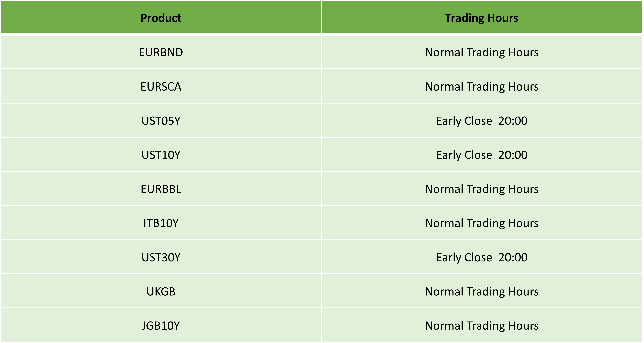The width and height of the screenshot is (644, 343).
Task: Select the EURBBL product cell
Action: tap(161, 189)
